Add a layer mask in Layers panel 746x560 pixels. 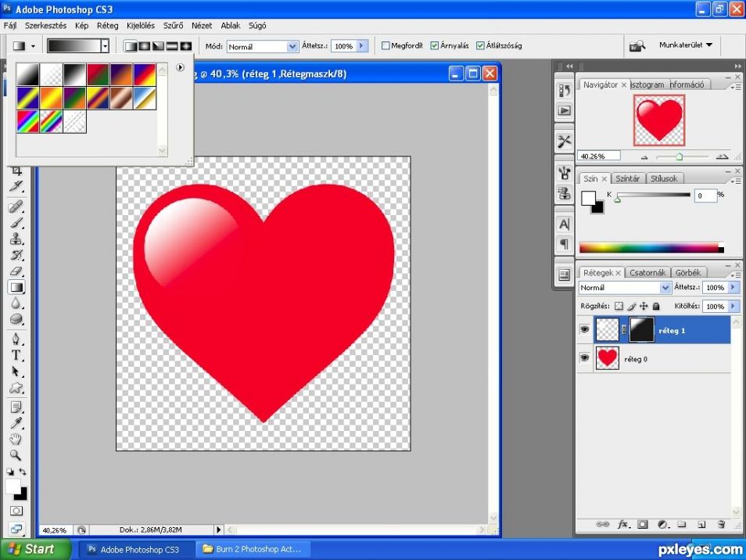(x=642, y=524)
